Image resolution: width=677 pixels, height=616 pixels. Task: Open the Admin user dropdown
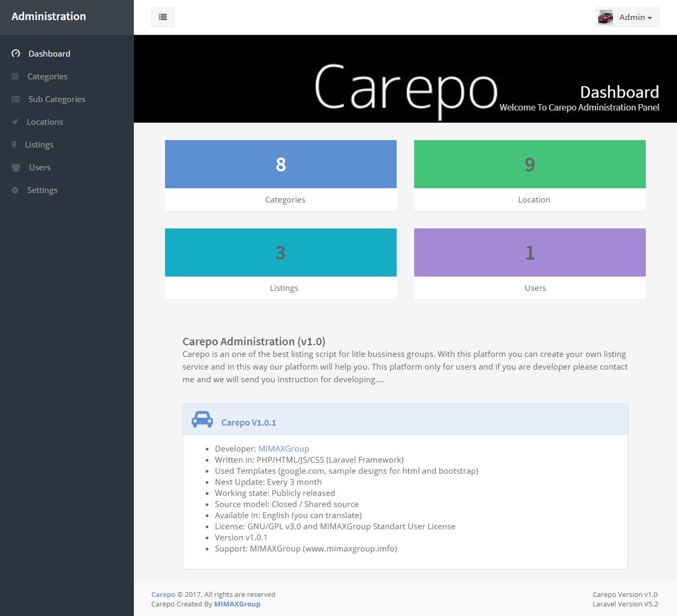point(627,17)
